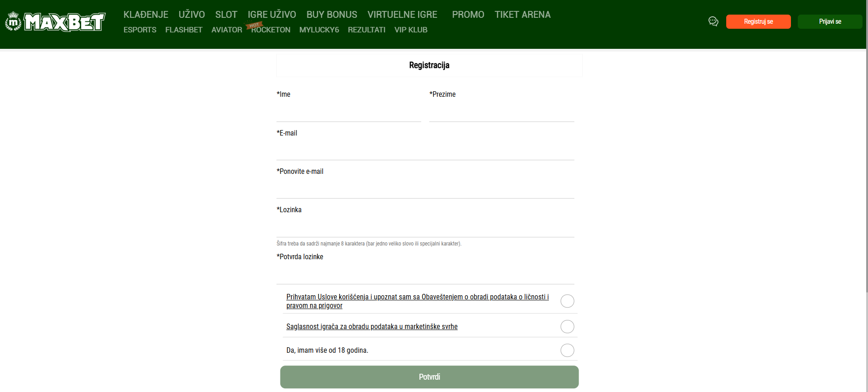Go to the SLOT section

(226, 15)
